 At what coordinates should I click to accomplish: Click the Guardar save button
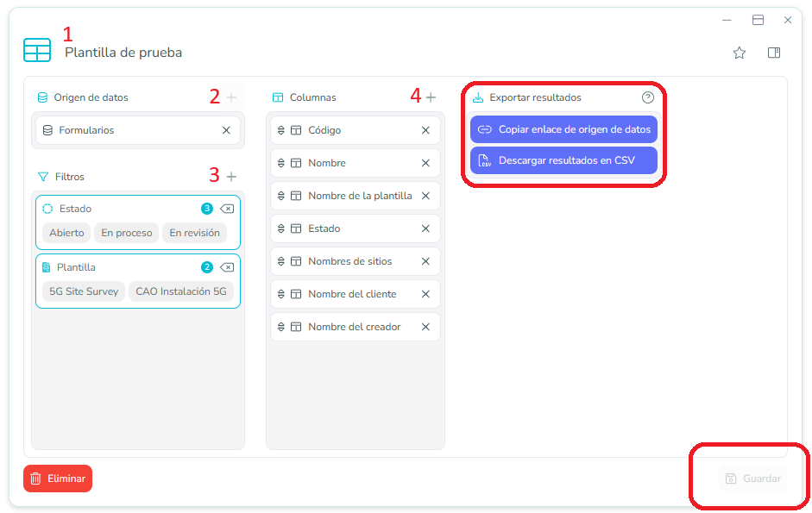(753, 479)
